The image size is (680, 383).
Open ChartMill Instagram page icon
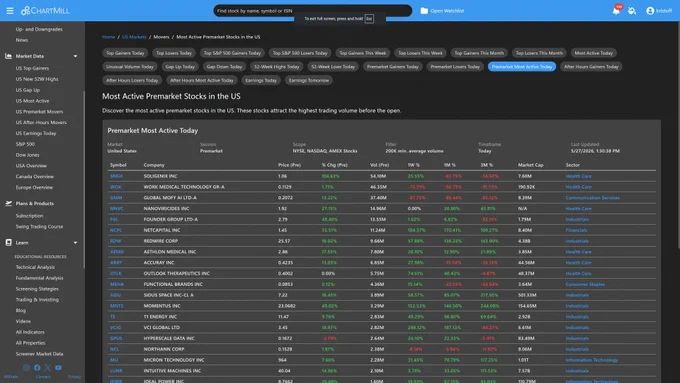pos(26,367)
